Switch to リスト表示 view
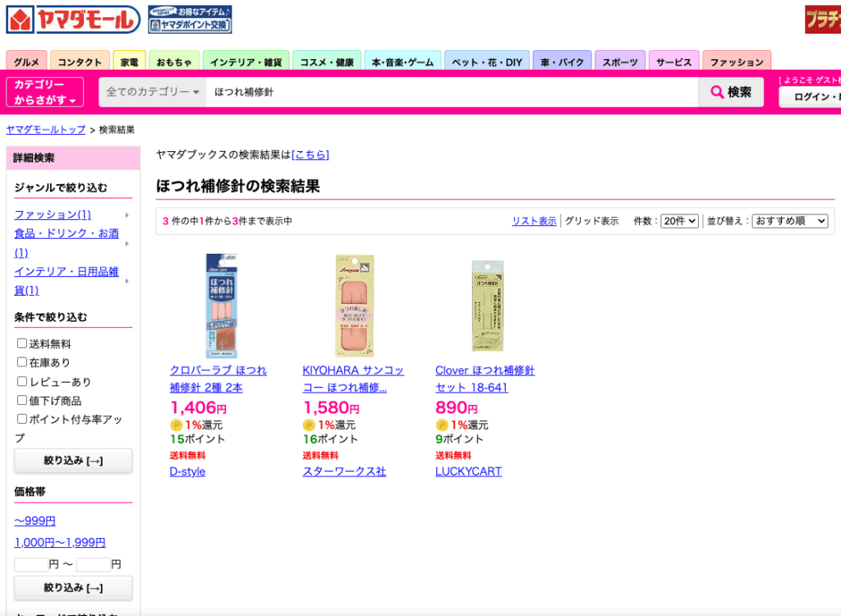 click(x=534, y=221)
